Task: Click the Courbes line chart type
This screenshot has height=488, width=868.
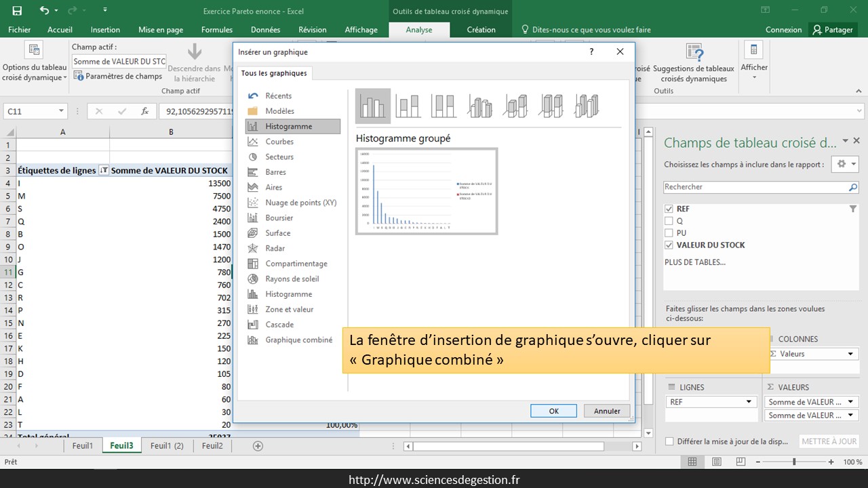Action: (279, 142)
